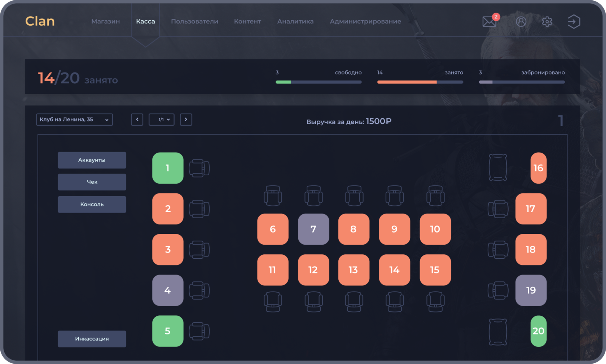Open the Пользователи tab
This screenshot has height=364, width=606.
coord(194,21)
